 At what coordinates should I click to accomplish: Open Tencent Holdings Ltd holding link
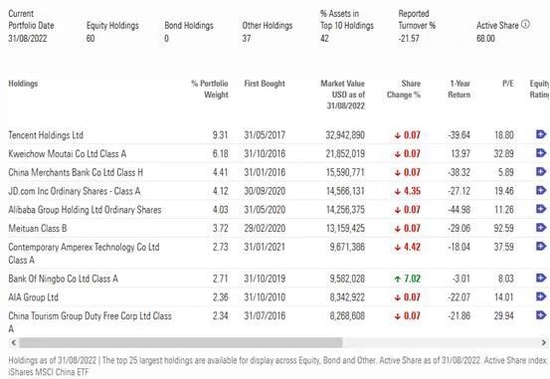click(x=46, y=135)
